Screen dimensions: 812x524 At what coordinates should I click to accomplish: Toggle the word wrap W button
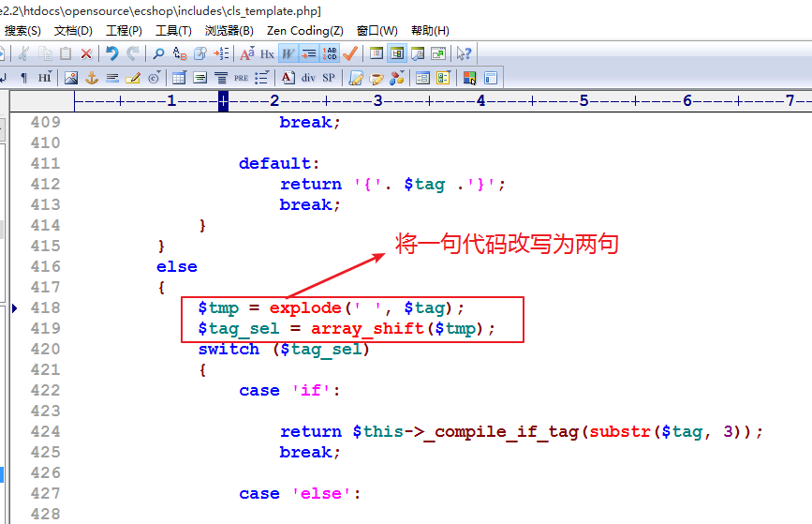288,53
